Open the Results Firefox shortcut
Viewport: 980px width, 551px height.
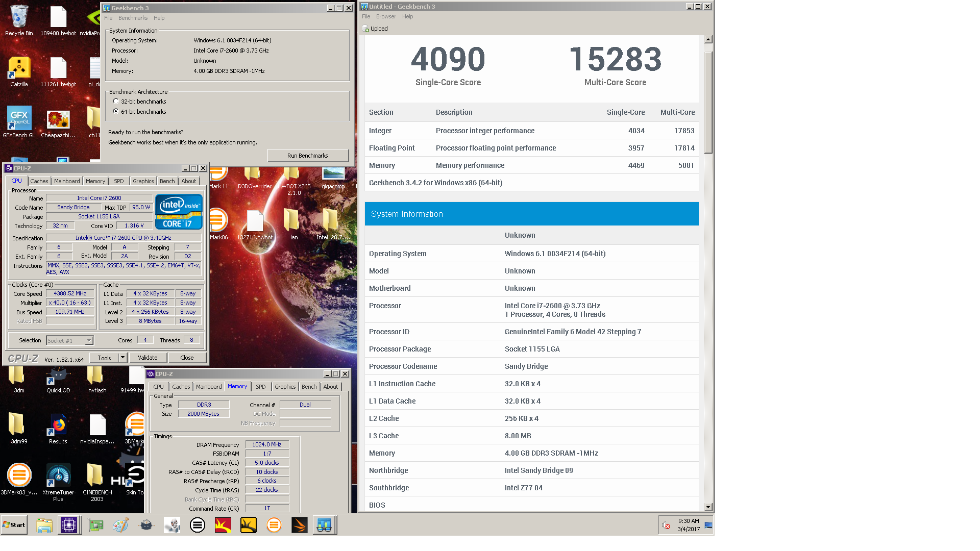tap(58, 429)
